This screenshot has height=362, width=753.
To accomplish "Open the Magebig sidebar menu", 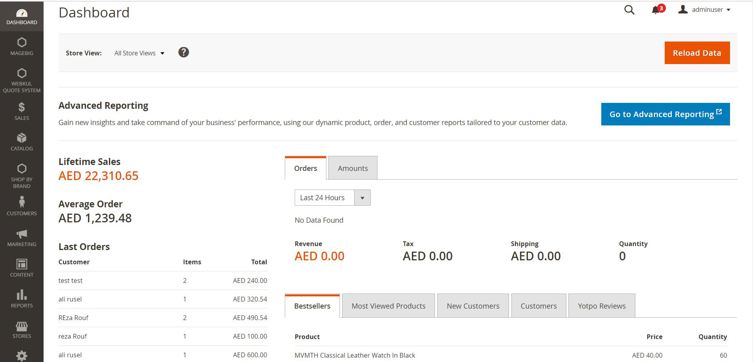I will (x=22, y=47).
